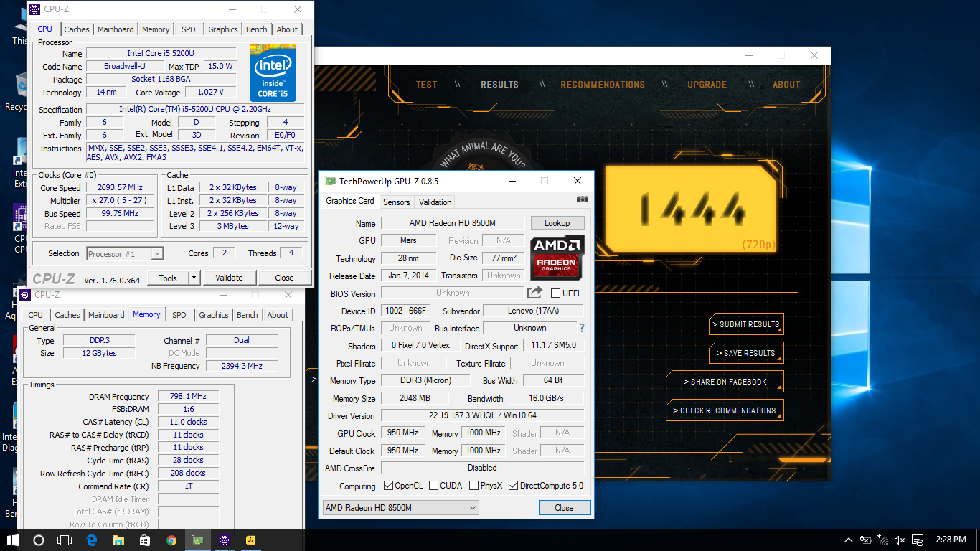
Task: Click the Lookup button in GPU-Z
Action: [x=557, y=223]
